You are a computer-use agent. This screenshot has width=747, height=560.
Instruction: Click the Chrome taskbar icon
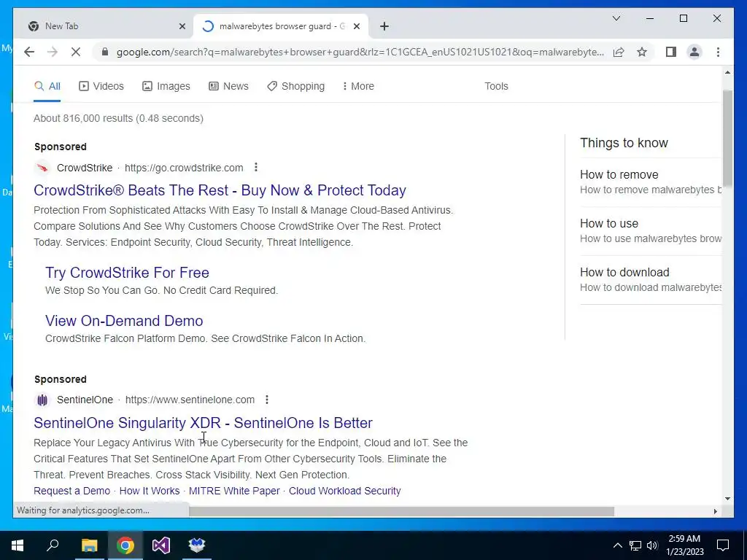(x=125, y=545)
